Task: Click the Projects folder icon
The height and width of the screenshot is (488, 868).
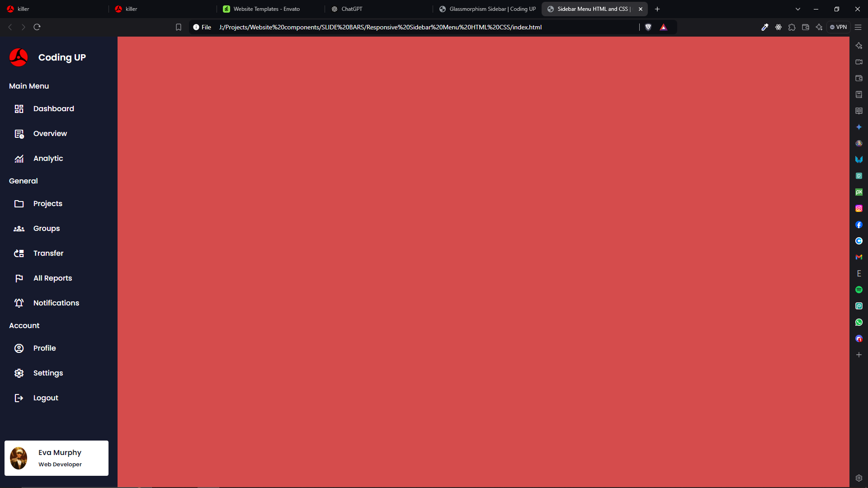Action: (19, 204)
